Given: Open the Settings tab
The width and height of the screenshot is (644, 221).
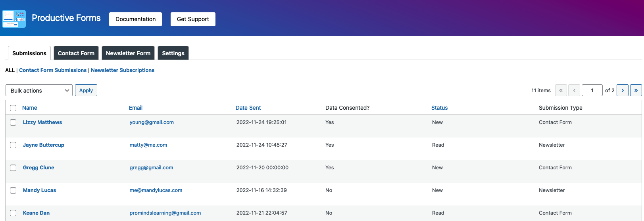Looking at the screenshot, I should point(173,53).
